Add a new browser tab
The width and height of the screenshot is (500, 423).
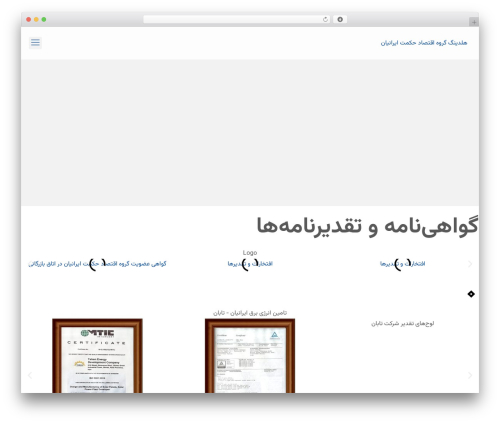click(474, 22)
